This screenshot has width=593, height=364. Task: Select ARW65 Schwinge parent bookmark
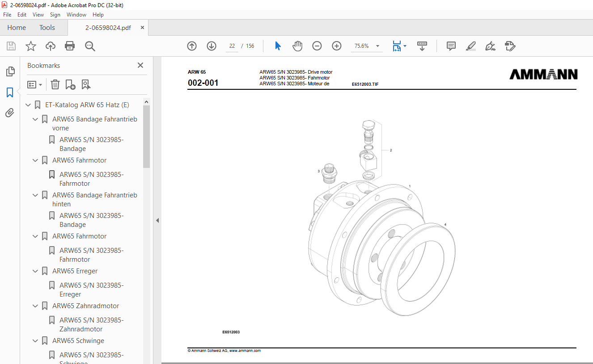pyautogui.click(x=78, y=341)
